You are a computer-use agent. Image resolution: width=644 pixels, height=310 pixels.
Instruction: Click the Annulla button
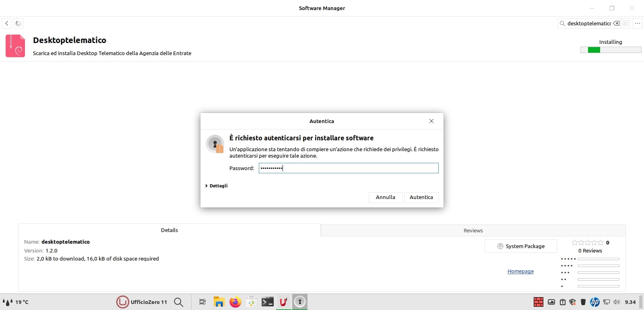tap(386, 197)
